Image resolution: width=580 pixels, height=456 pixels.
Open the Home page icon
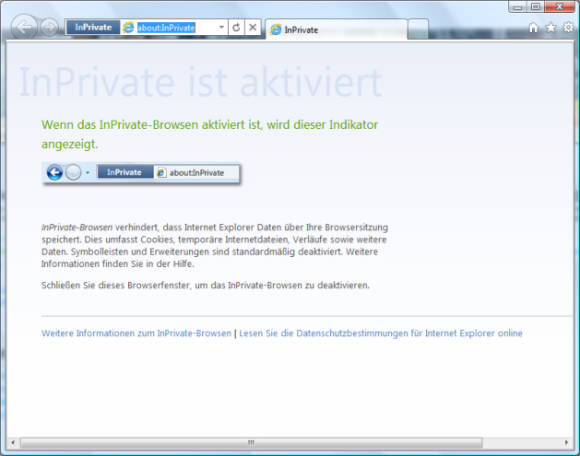click(x=533, y=27)
